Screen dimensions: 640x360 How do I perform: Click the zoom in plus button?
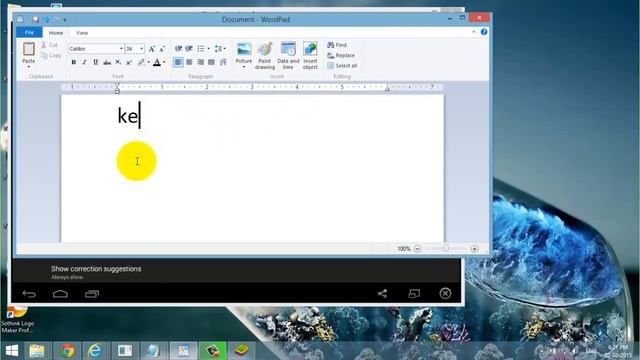click(x=474, y=249)
